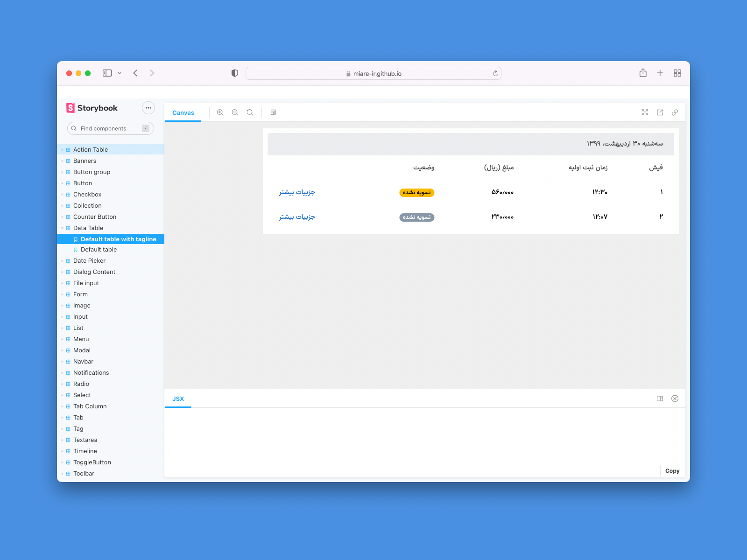747x560 pixels.
Task: Open the Form component
Action: pos(111,294)
